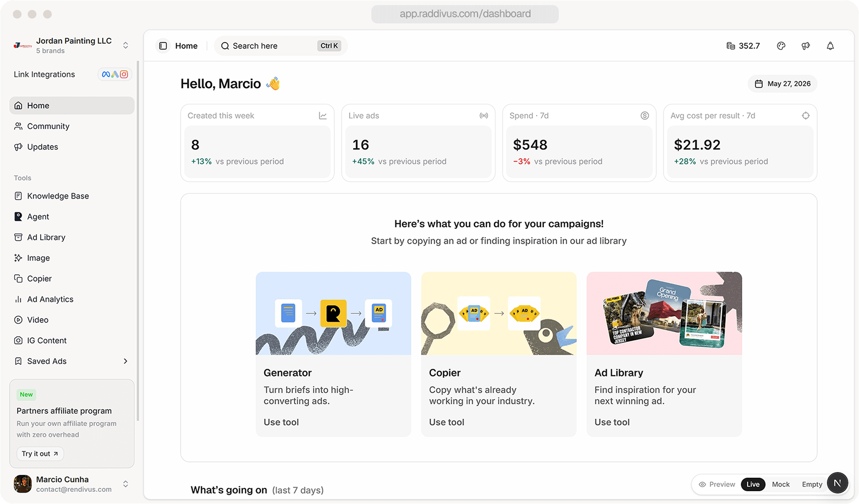
Task: Open the Marcio Cunha account menu chevron
Action: tap(126, 484)
